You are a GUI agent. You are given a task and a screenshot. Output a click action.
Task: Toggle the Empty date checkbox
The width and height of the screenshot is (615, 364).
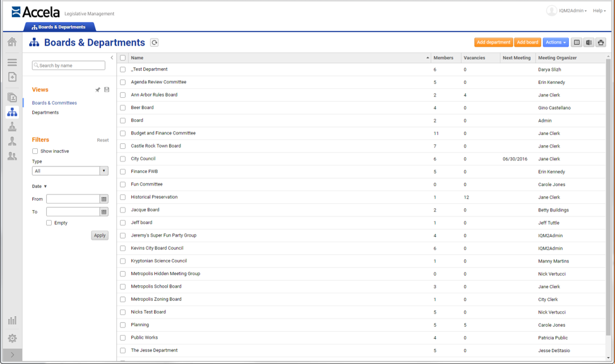tap(49, 223)
